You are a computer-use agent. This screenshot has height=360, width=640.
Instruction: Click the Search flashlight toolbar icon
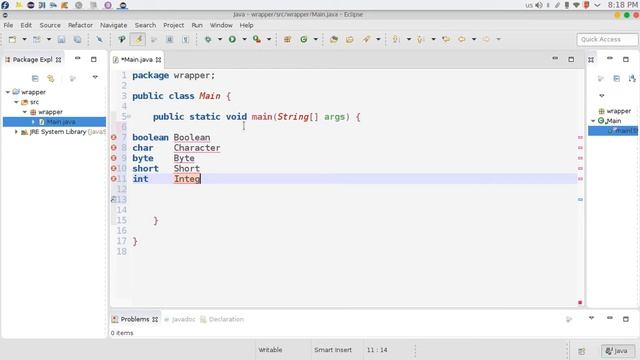click(366, 40)
